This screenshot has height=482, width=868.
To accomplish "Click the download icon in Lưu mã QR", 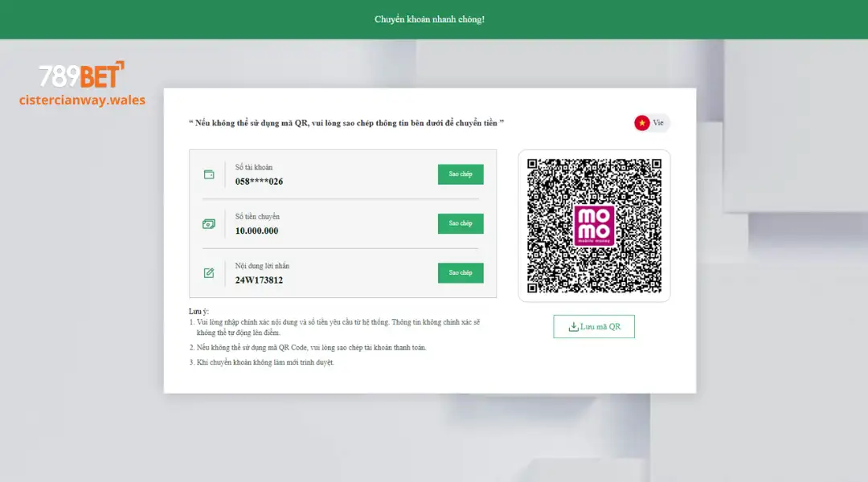I will pyautogui.click(x=574, y=327).
